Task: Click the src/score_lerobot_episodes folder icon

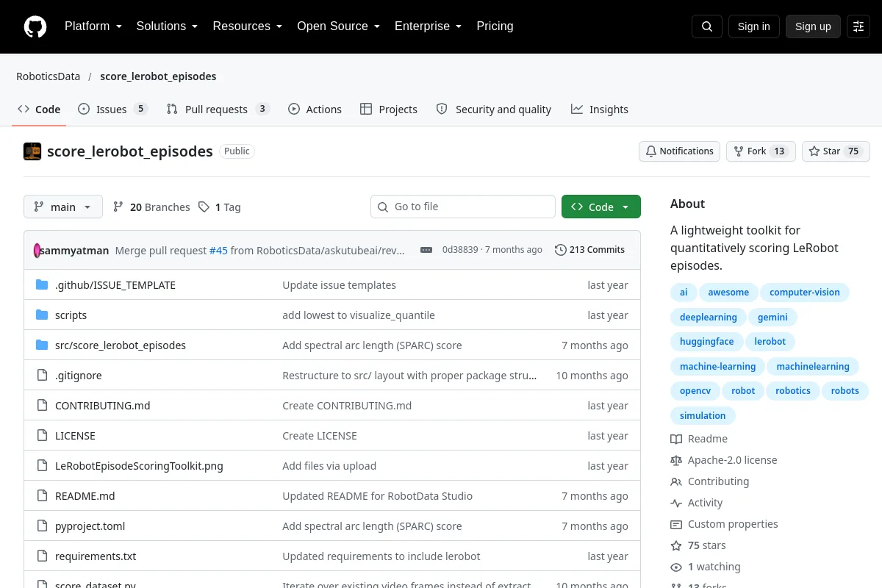Action: 42,345
